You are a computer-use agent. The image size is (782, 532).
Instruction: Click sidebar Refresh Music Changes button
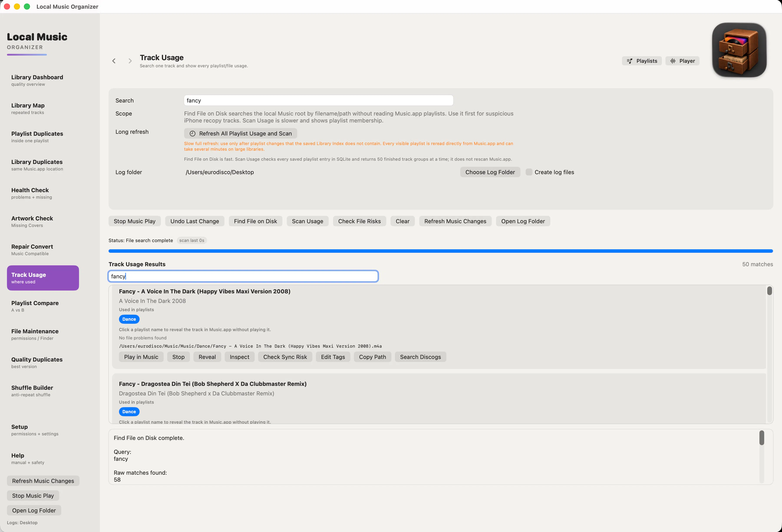[x=43, y=481]
